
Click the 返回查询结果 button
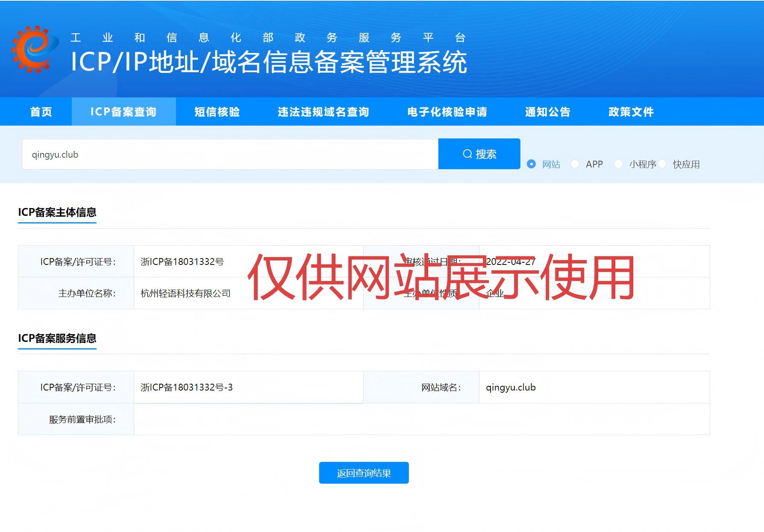point(363,473)
